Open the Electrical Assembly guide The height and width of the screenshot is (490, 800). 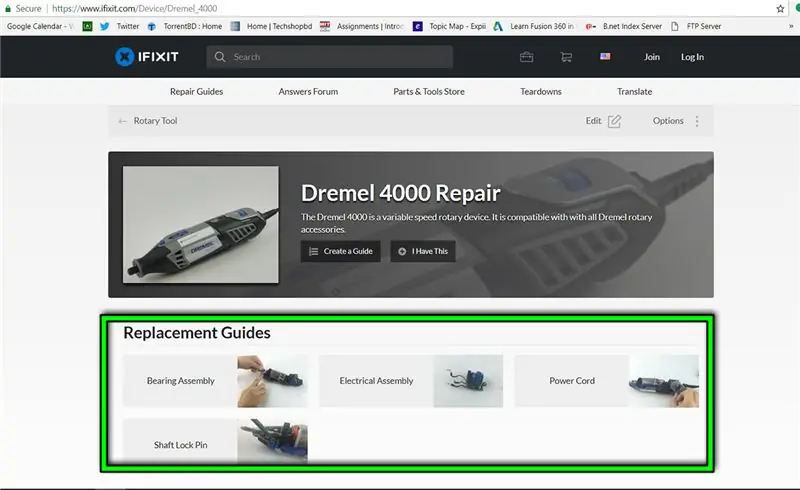[x=377, y=381]
